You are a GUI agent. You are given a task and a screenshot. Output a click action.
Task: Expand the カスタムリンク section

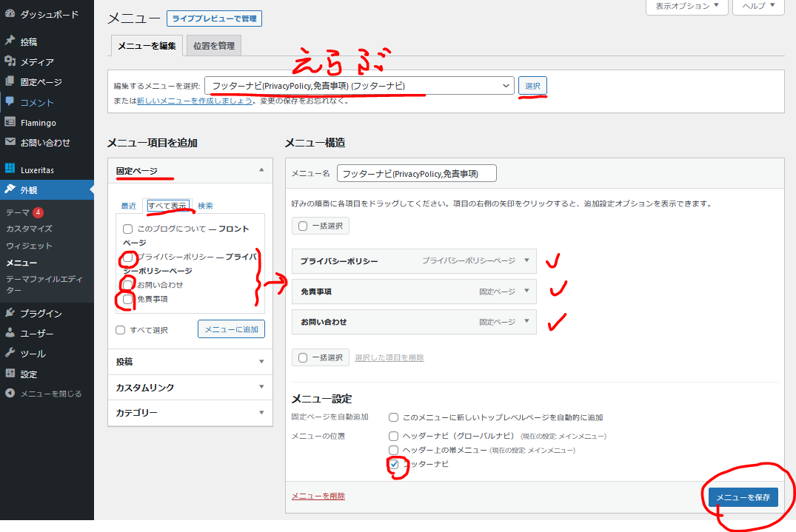pyautogui.click(x=190, y=387)
